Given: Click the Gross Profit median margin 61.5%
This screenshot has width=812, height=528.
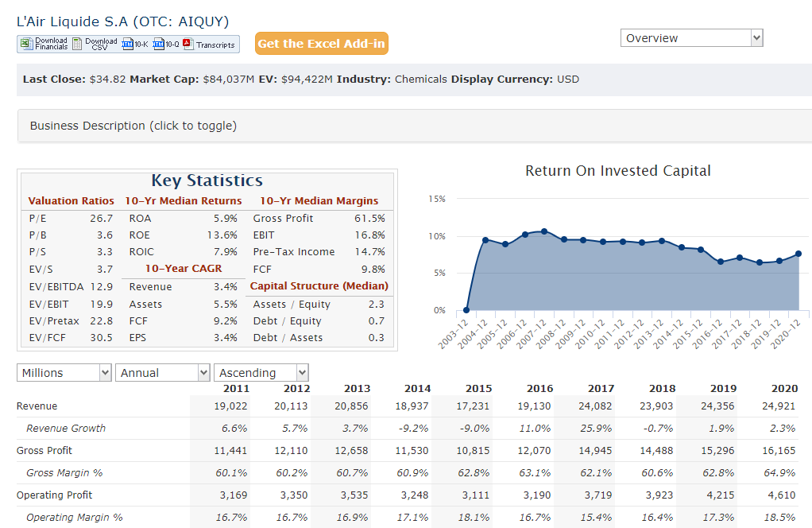Looking at the screenshot, I should pyautogui.click(x=369, y=219).
